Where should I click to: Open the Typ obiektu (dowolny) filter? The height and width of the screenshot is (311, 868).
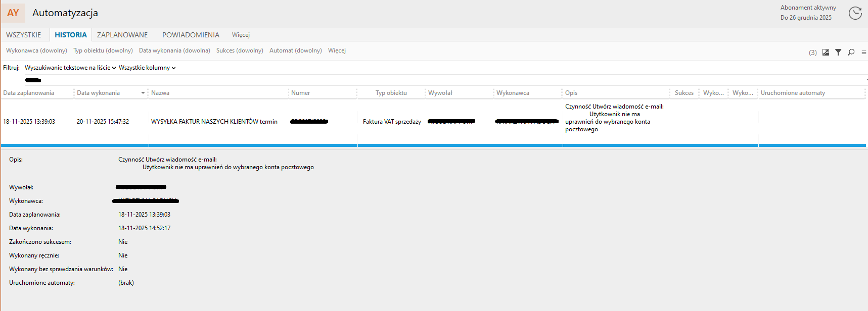pos(103,50)
